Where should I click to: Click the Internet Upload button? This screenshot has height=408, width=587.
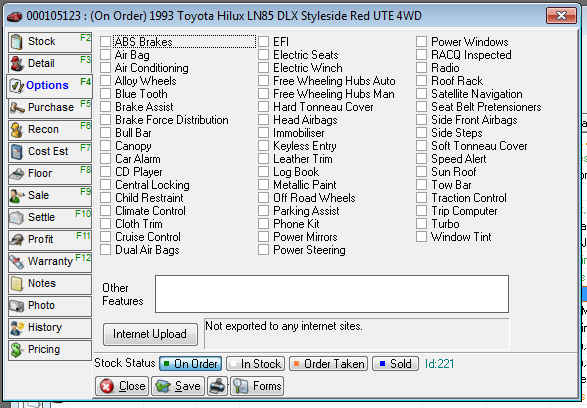coord(150,334)
